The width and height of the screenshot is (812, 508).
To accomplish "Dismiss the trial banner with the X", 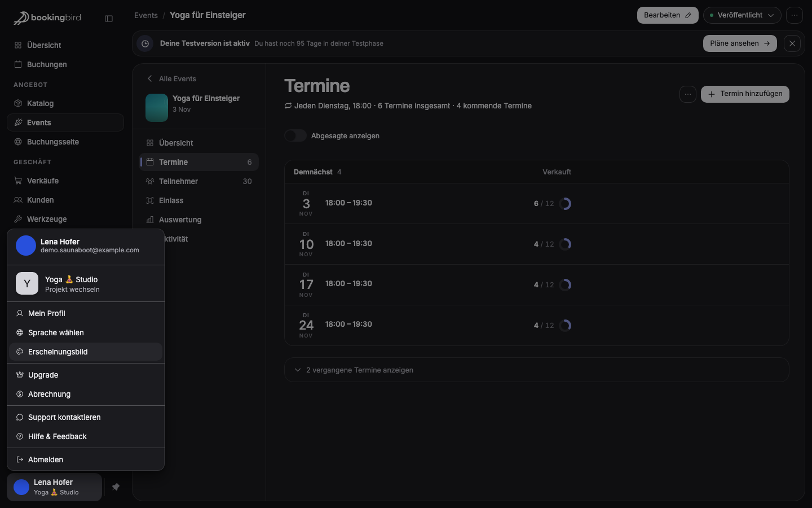I will (x=792, y=43).
